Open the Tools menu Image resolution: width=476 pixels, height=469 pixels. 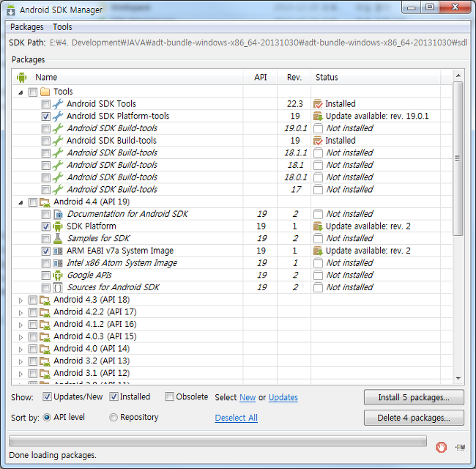coord(62,27)
